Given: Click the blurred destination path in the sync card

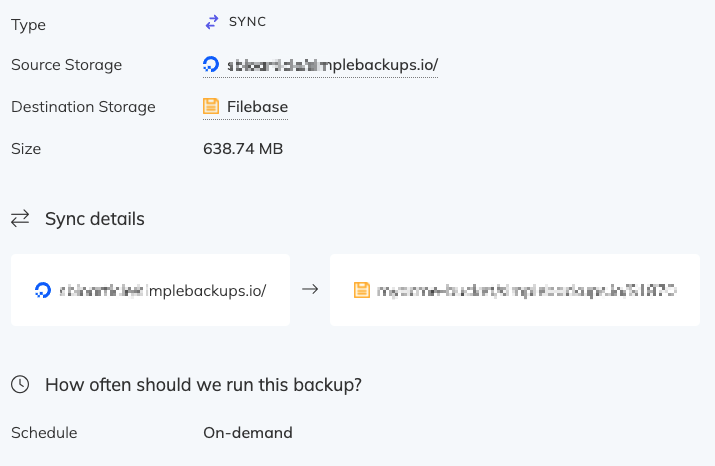Looking at the screenshot, I should [527, 291].
